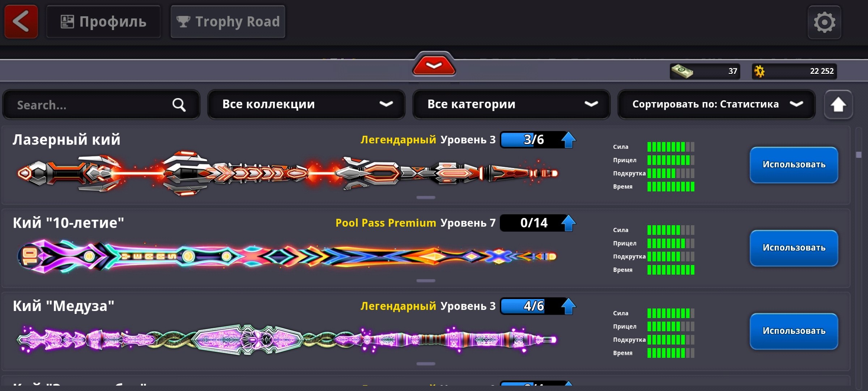This screenshot has height=391, width=868.
Task: Open the Все коллекции dropdown
Action: pyautogui.click(x=306, y=104)
